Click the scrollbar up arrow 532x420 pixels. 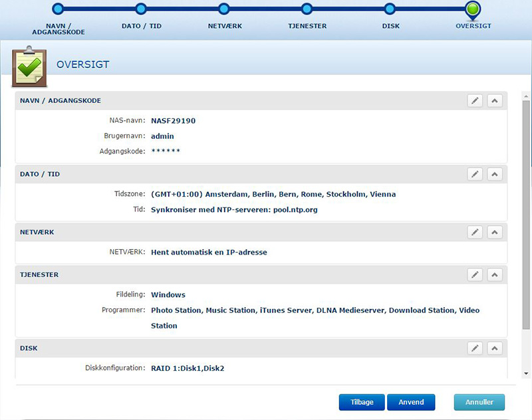[526, 96]
